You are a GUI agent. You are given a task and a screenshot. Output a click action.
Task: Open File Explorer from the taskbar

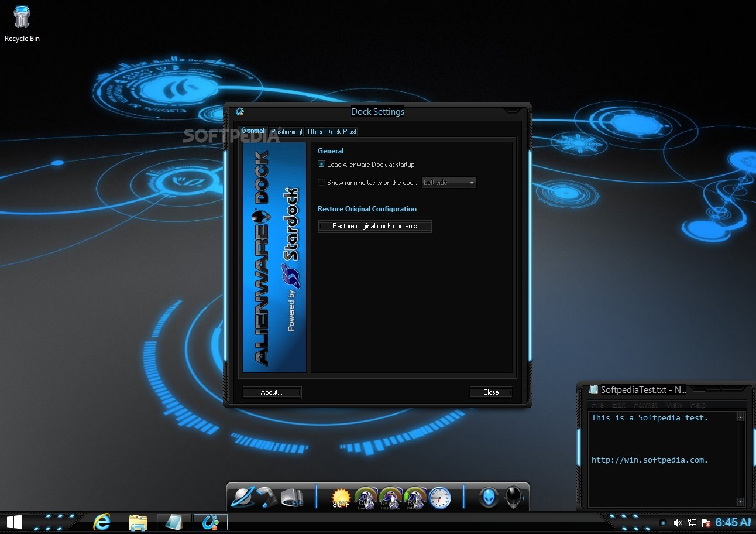[x=138, y=522]
